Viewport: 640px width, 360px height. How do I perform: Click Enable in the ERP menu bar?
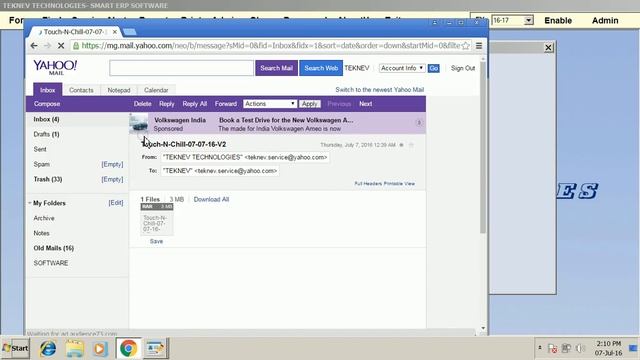click(558, 20)
